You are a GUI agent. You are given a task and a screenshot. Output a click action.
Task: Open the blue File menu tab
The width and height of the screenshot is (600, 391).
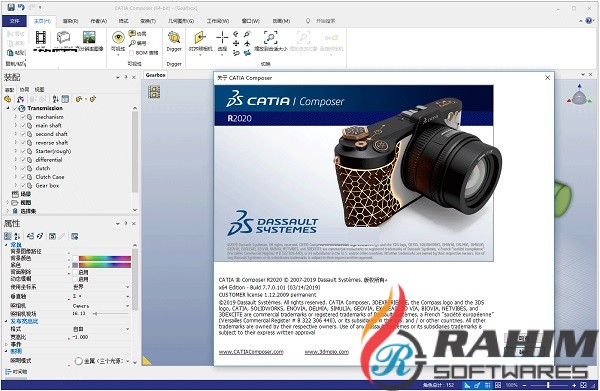point(15,21)
